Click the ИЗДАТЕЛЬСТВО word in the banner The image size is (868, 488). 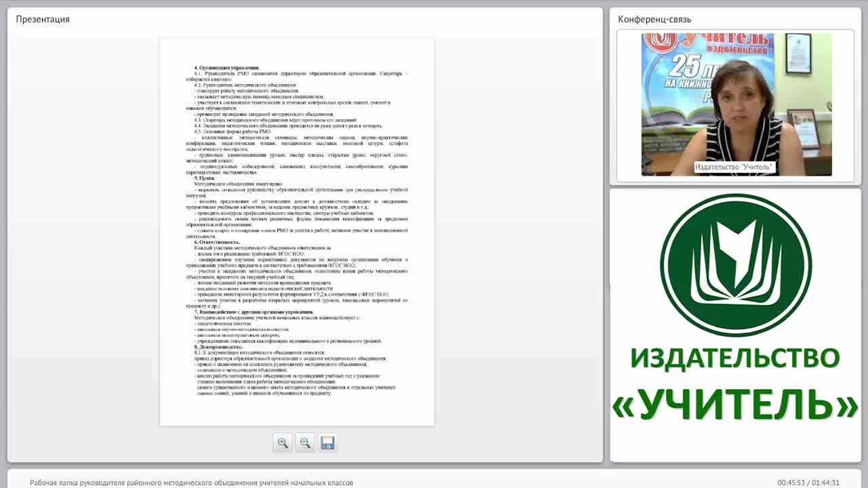[x=736, y=358]
